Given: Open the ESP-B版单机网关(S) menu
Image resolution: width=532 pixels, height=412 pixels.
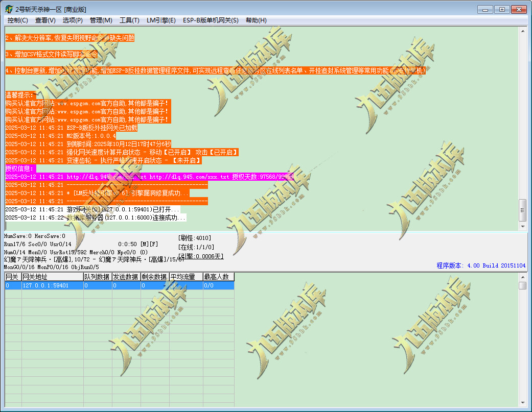Looking at the screenshot, I should (x=211, y=20).
